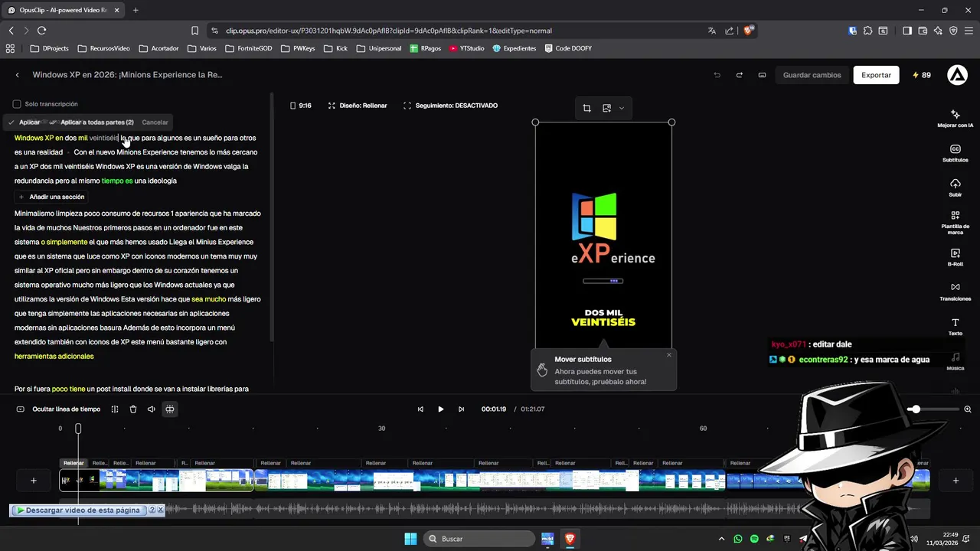The width and height of the screenshot is (980, 551).
Task: Open the Subir upload panel
Action: tap(955, 187)
